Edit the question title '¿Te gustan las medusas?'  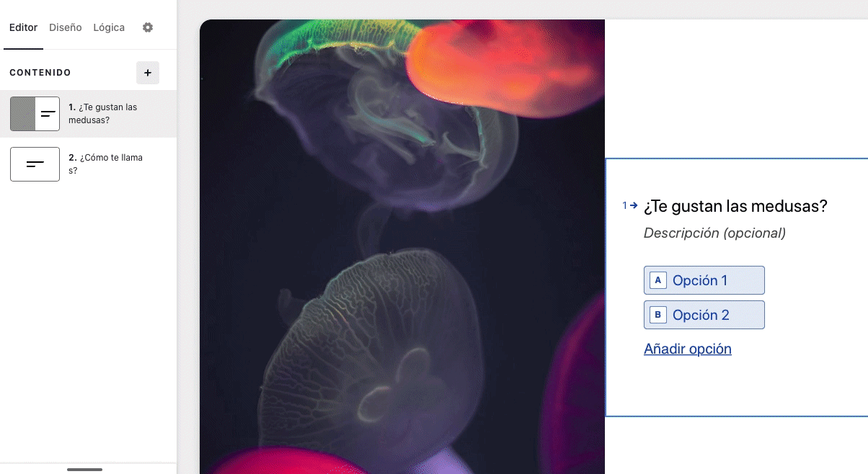pyautogui.click(x=735, y=206)
